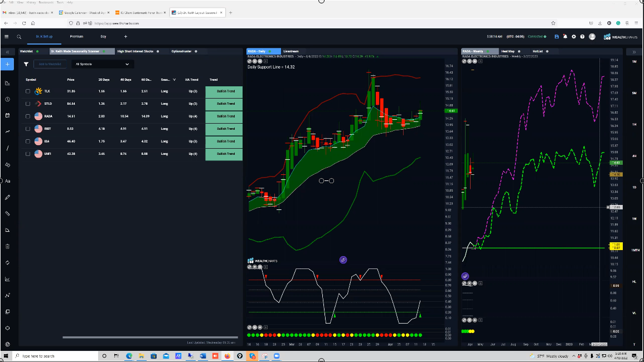Click the purple link icon on weekly chart
The height and width of the screenshot is (362, 644).
point(465,276)
